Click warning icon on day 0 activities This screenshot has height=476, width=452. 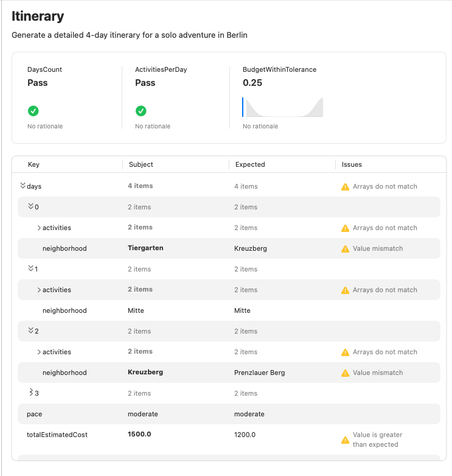click(x=345, y=228)
